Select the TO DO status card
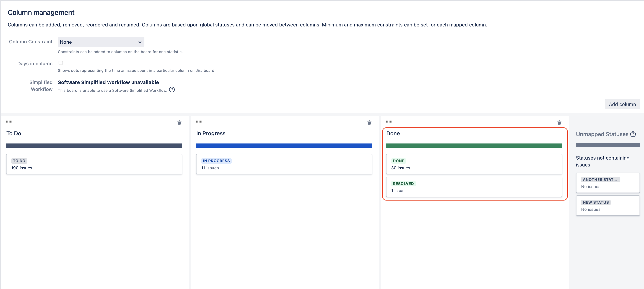 point(94,164)
